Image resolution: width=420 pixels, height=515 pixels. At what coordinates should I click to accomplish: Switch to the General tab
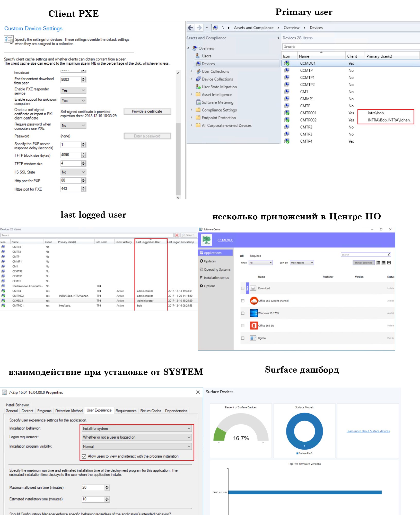coord(12,411)
